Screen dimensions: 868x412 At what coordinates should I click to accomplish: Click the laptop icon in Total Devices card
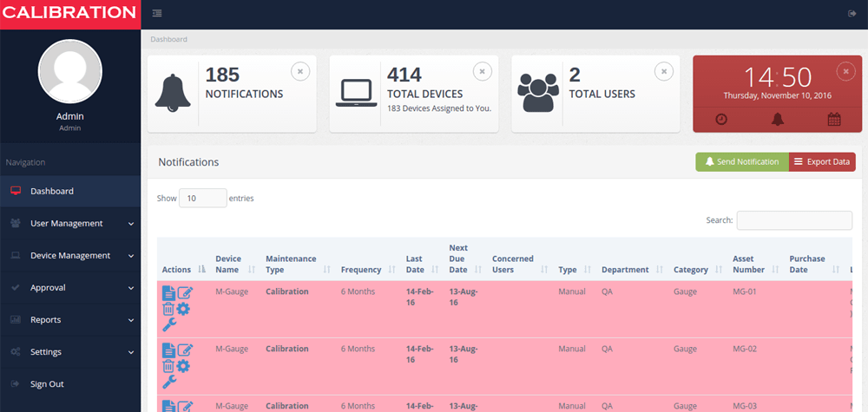tap(356, 93)
